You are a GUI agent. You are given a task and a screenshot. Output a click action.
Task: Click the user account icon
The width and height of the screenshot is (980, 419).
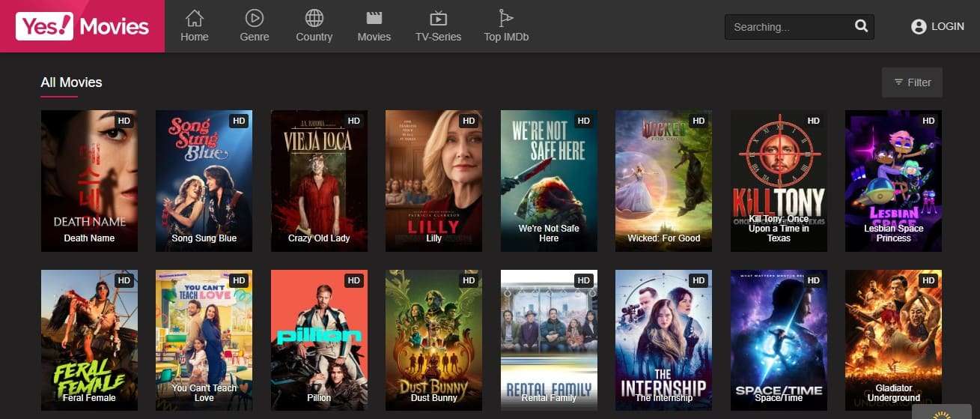click(x=919, y=26)
